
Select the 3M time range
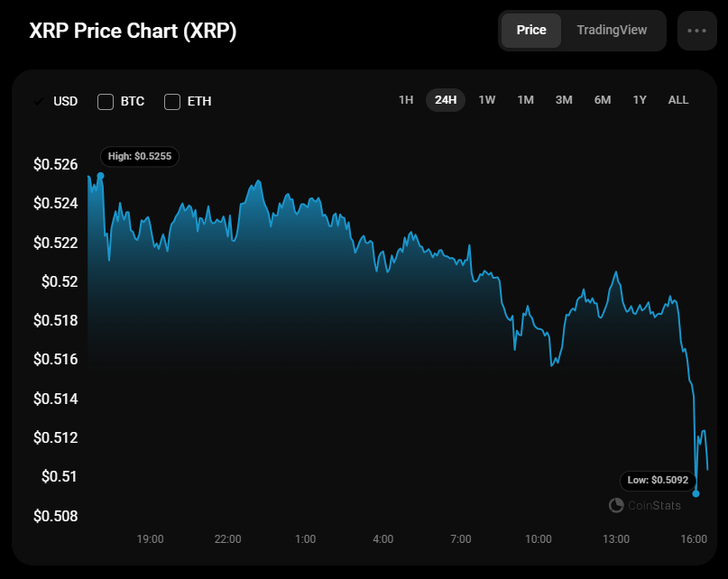tap(564, 100)
